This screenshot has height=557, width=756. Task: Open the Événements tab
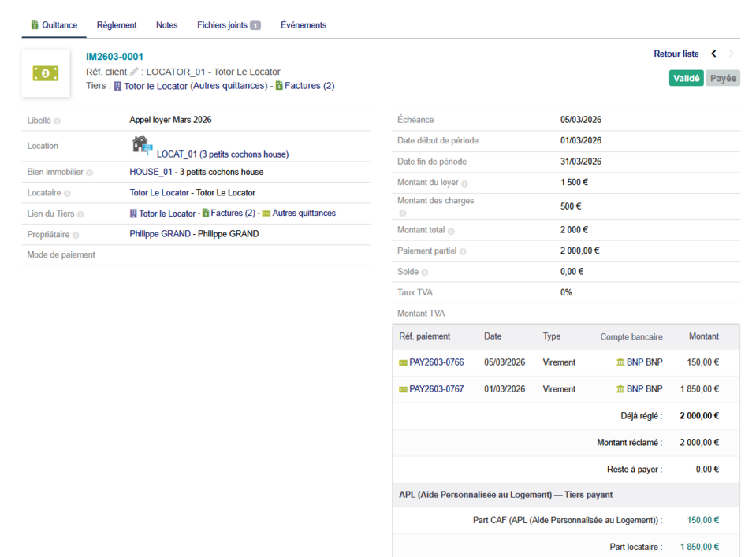(304, 25)
